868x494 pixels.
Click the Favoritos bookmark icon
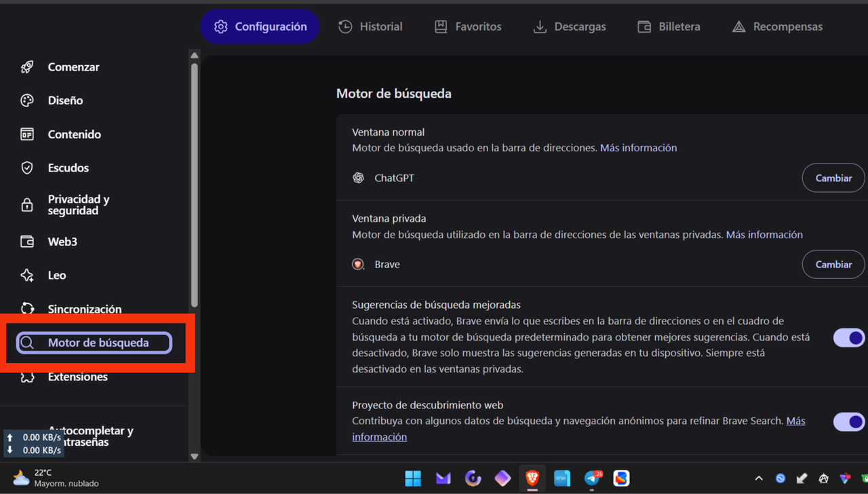tap(441, 26)
